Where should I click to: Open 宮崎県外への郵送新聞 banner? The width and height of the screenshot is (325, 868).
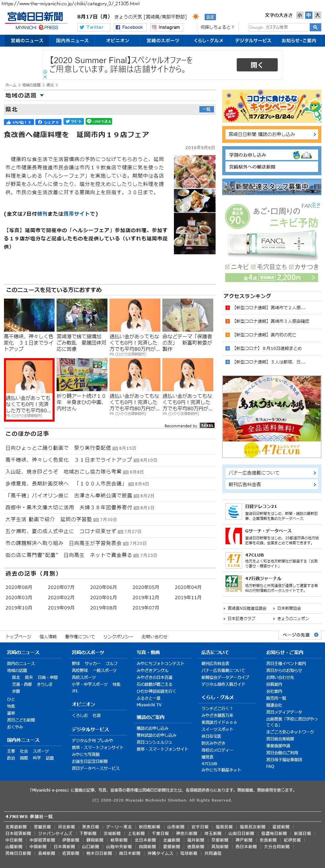pos(271,167)
